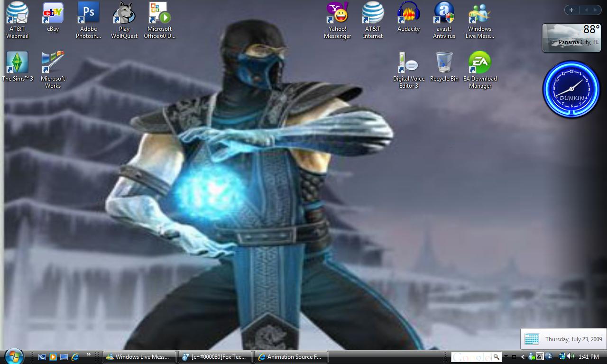This screenshot has width=607, height=364.
Task: Click the Thursday, July 23, 2009 date popup
Action: point(563,339)
